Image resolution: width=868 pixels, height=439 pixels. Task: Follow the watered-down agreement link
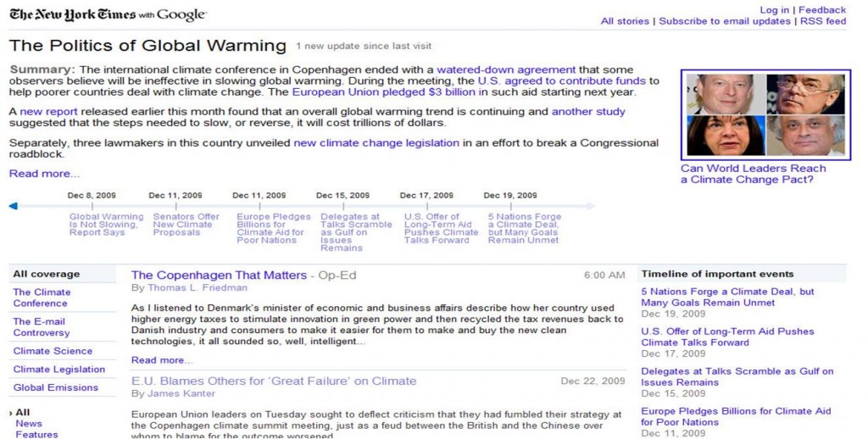point(506,69)
